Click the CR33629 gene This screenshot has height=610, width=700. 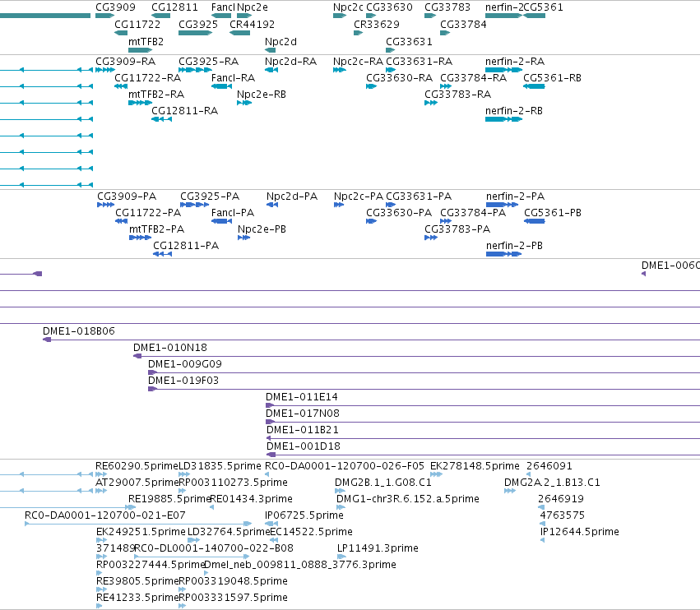click(x=358, y=33)
